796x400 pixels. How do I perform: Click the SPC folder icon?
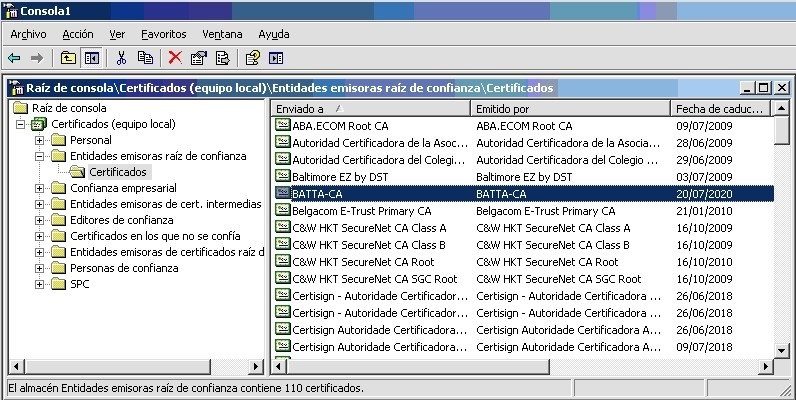click(59, 284)
